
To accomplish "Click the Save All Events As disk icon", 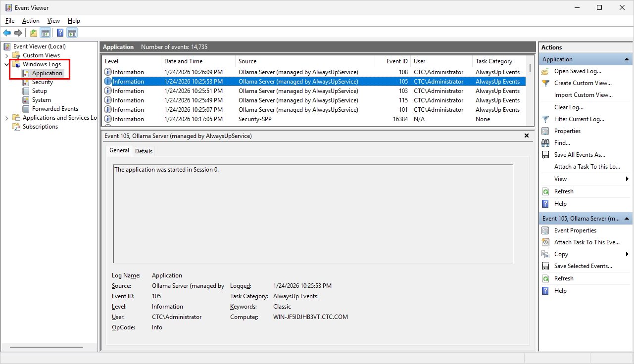I will coord(545,155).
